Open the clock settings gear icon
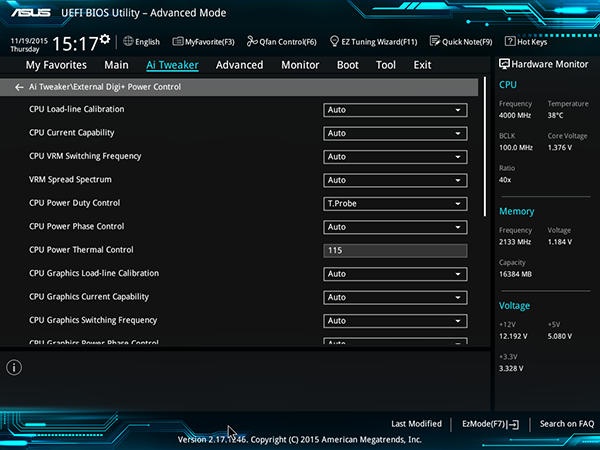This screenshot has height=450, width=600. pos(105,39)
